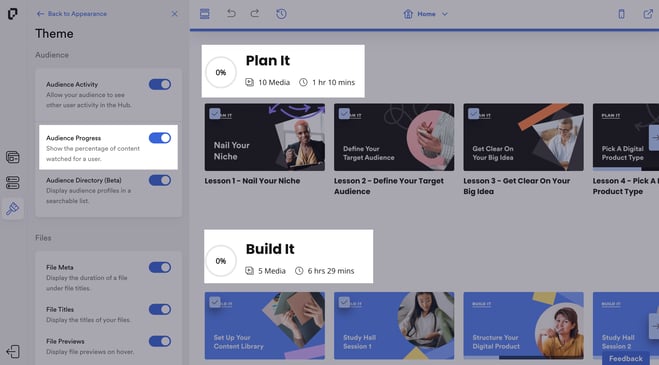Close the Theme panel
The width and height of the screenshot is (659, 365).
click(x=174, y=14)
